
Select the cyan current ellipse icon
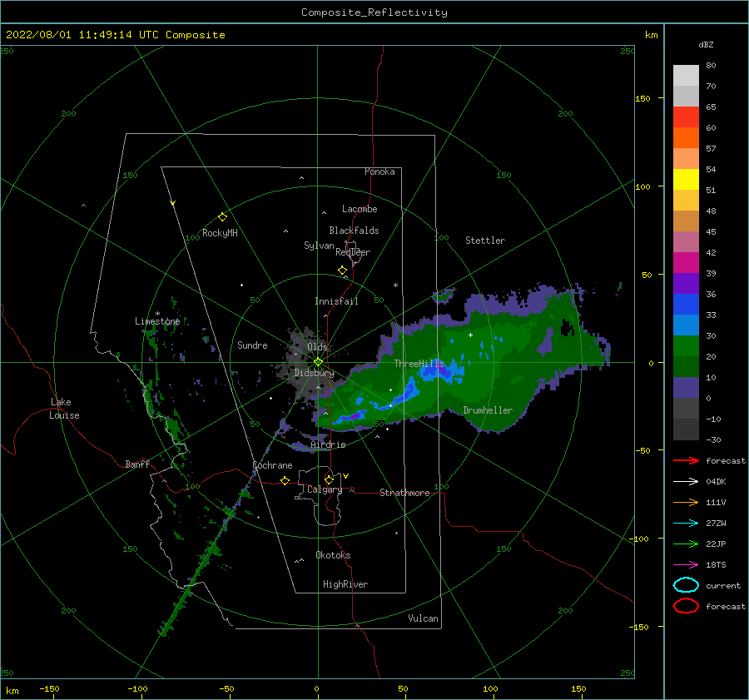(x=686, y=585)
